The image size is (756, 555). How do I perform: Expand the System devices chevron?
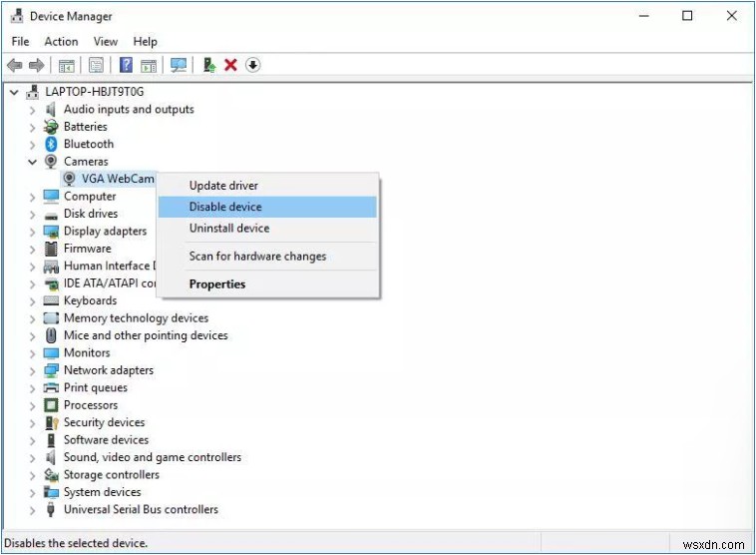(32, 493)
